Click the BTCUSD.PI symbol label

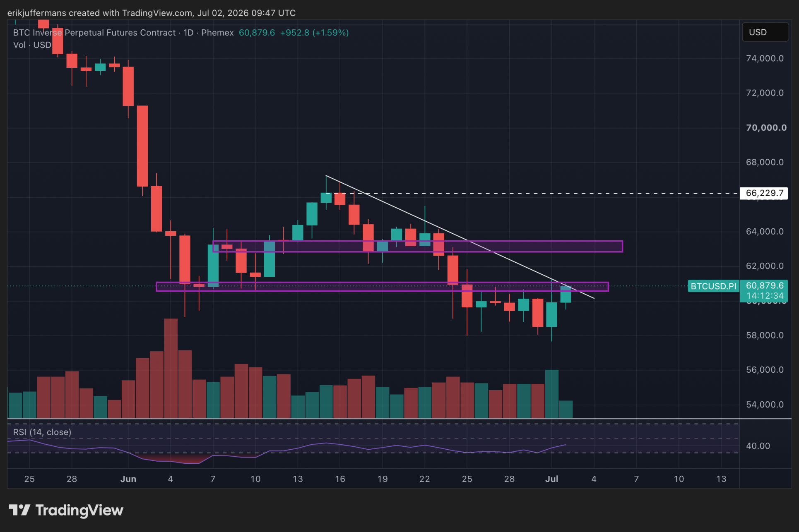[713, 286]
